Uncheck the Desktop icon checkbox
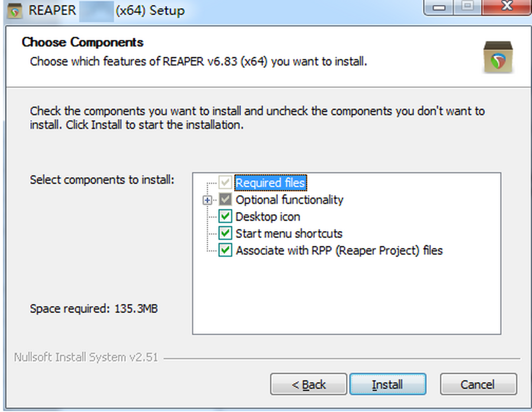 point(225,217)
